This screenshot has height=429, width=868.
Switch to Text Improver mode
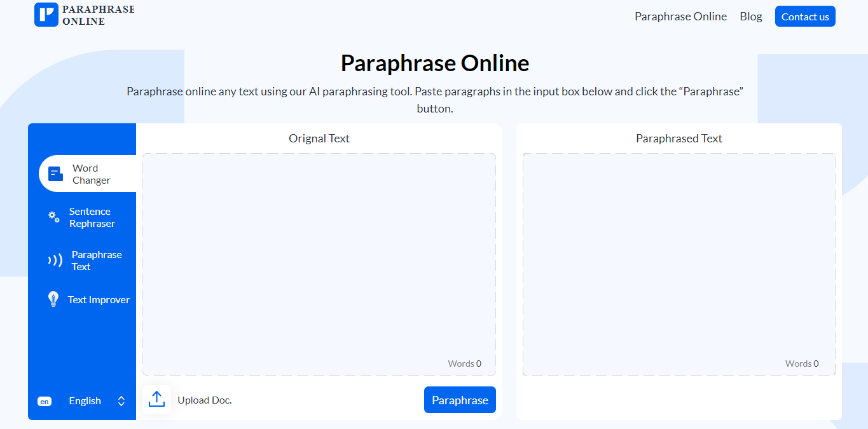[88, 299]
